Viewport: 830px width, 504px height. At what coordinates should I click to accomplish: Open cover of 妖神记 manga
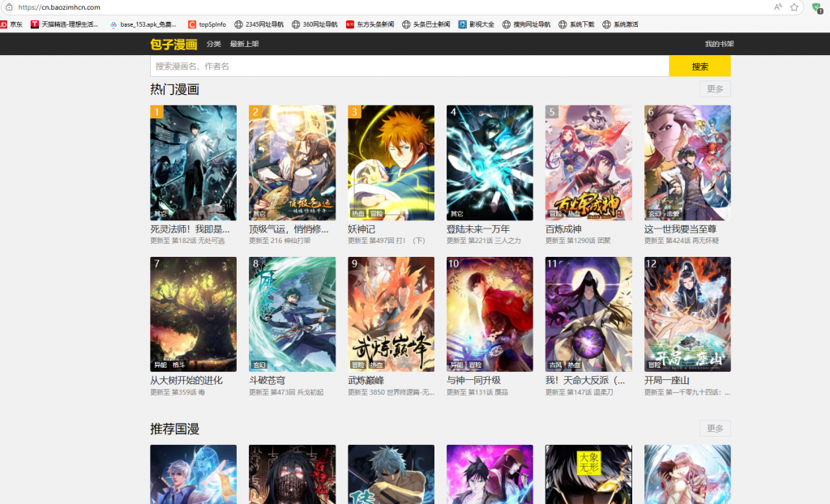[391, 163]
